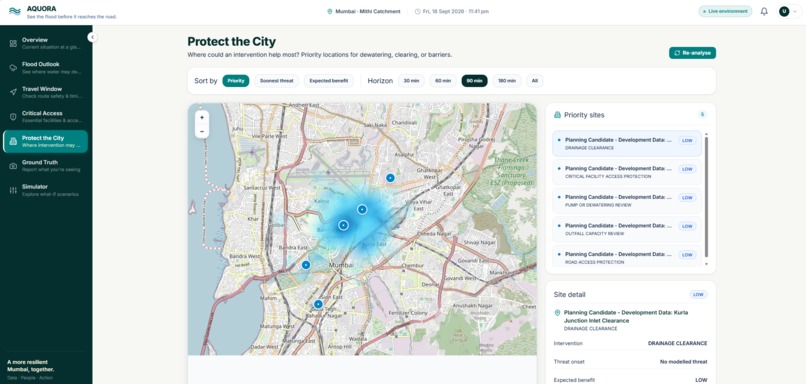Choose the All horizon option

point(535,81)
